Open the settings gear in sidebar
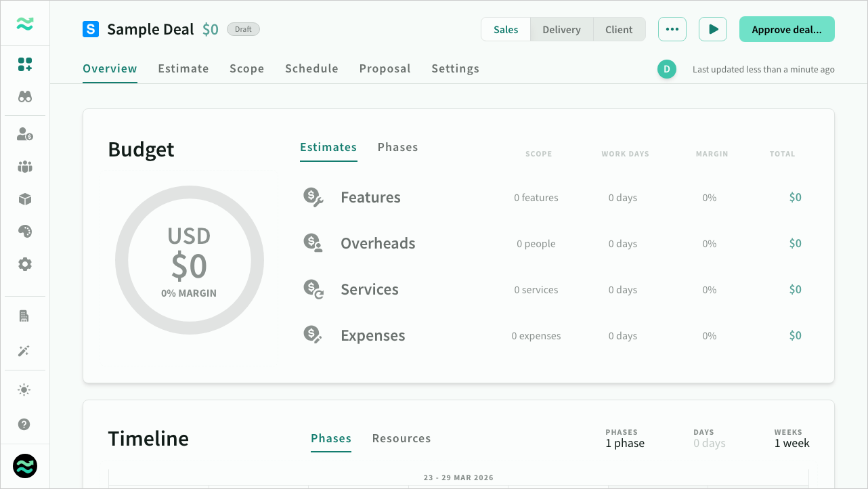 [25, 264]
